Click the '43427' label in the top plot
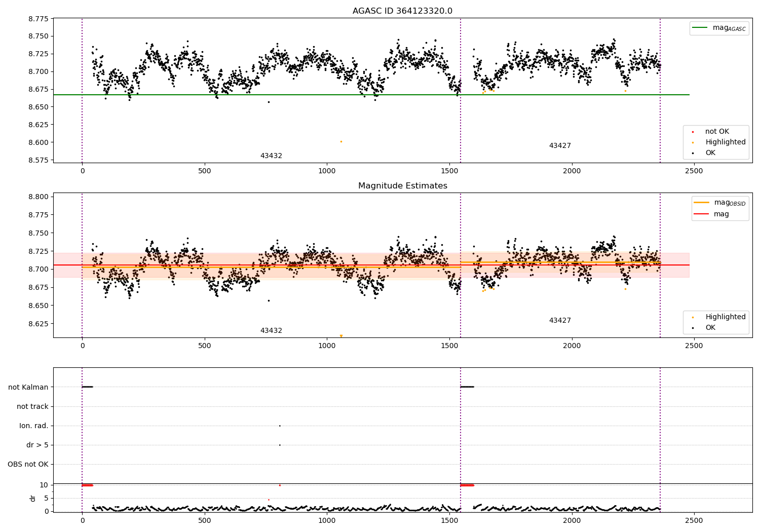Screen dimensions: 760x532 (x=560, y=146)
